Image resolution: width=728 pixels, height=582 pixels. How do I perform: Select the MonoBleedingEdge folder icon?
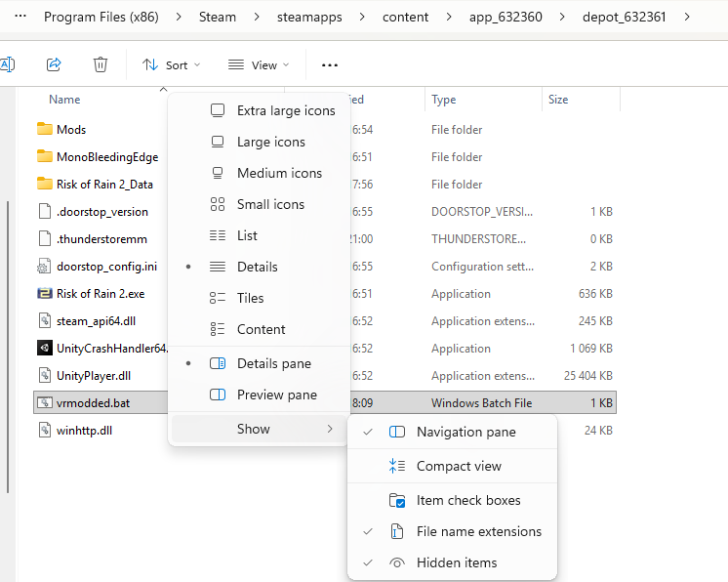point(45,156)
